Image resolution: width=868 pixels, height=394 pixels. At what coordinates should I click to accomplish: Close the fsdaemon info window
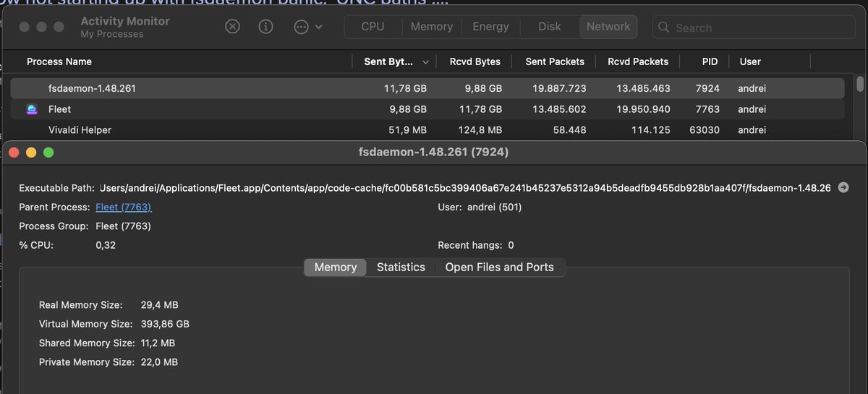[x=14, y=153]
